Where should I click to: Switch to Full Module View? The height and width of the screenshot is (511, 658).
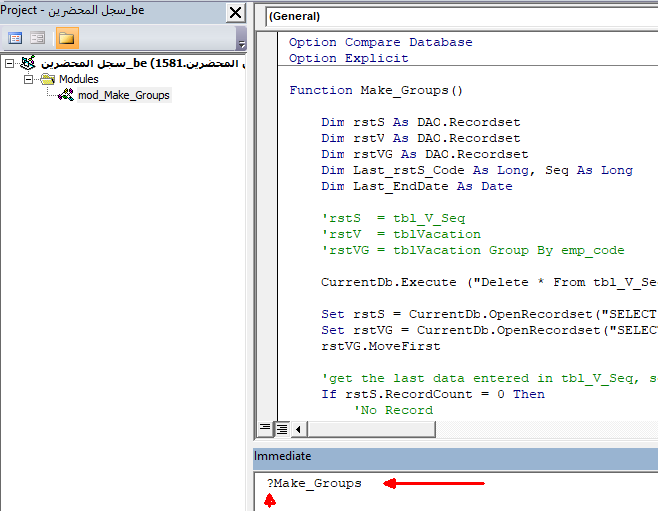click(x=282, y=428)
